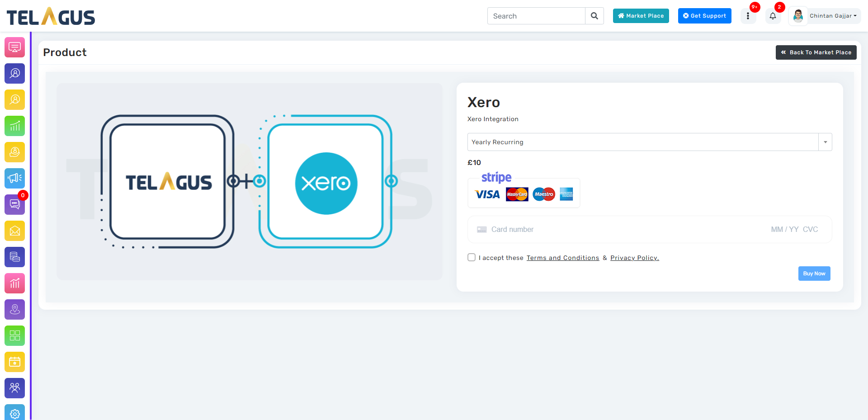Click the Get Support button
This screenshot has height=420, width=868.
pos(705,16)
